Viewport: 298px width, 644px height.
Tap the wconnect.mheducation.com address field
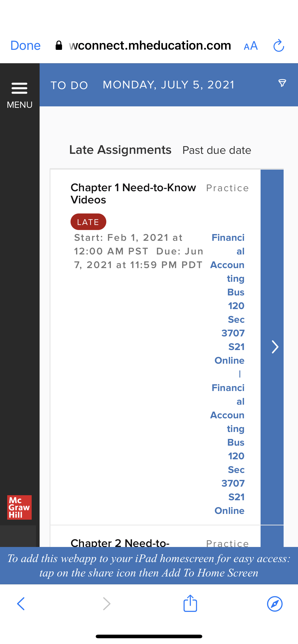click(x=150, y=46)
